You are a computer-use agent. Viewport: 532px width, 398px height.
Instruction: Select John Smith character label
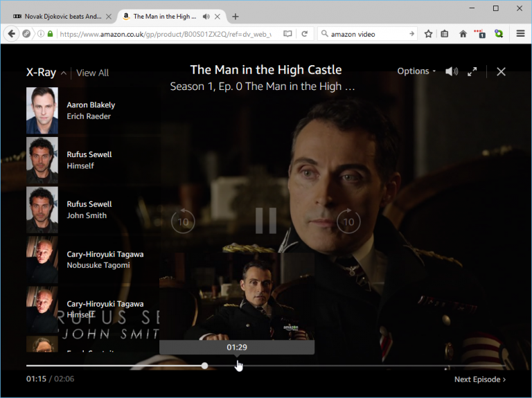[87, 215]
